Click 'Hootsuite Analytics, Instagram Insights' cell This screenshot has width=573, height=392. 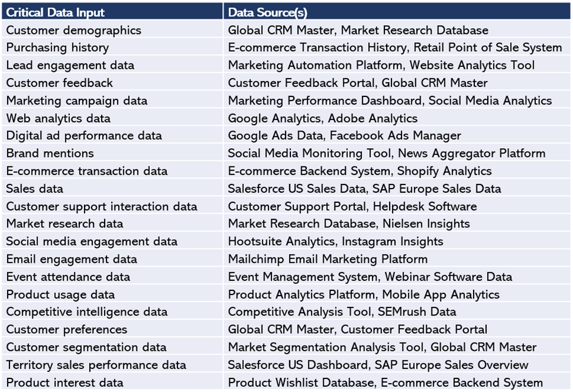[336, 242]
